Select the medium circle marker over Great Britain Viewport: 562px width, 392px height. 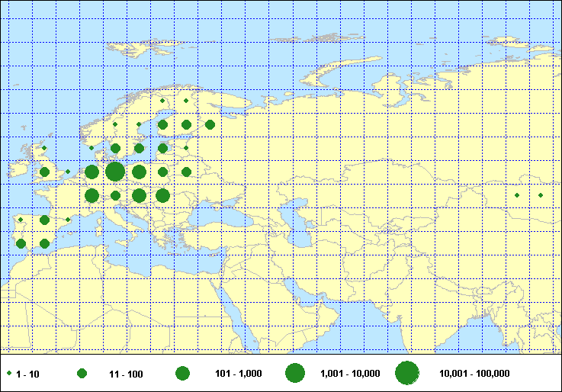tap(44, 172)
